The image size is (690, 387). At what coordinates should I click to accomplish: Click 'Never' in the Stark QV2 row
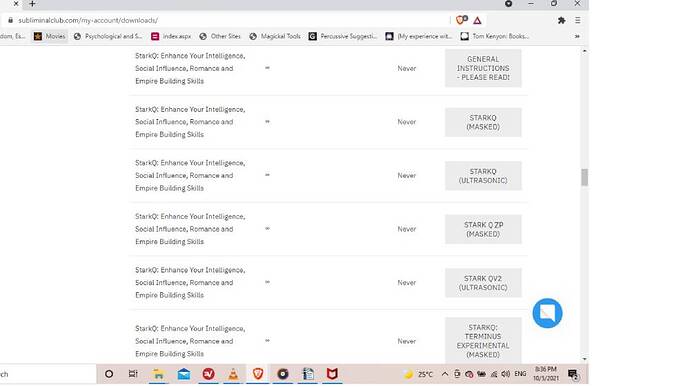point(407,283)
